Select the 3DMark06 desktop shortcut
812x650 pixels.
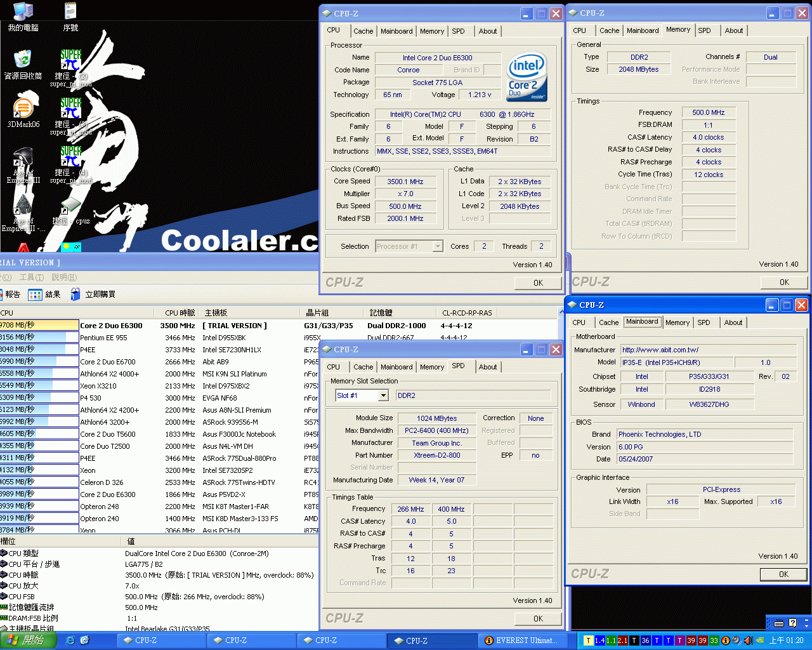23,113
